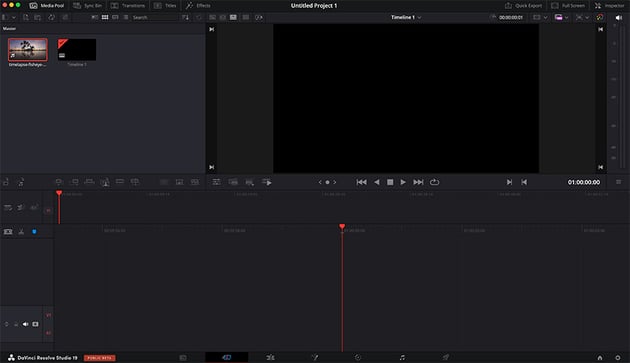Image resolution: width=630 pixels, height=363 pixels.
Task: Open the media pool sort menu
Action: point(185,18)
